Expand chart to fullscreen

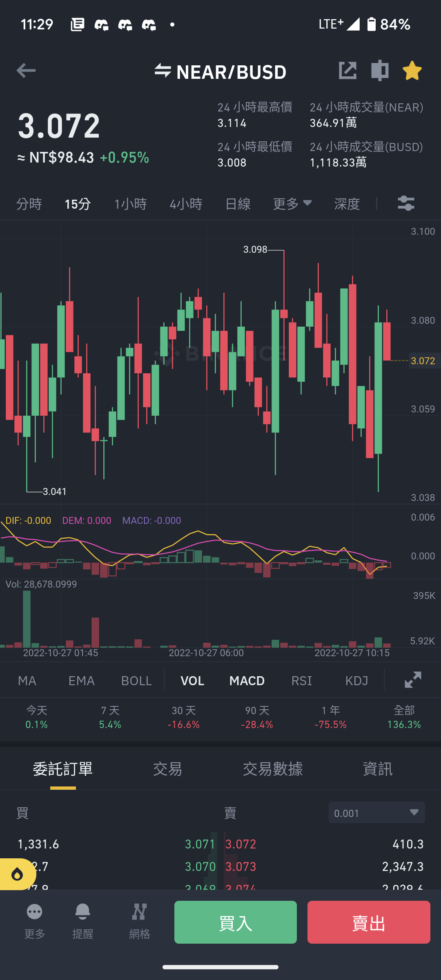pos(413,680)
